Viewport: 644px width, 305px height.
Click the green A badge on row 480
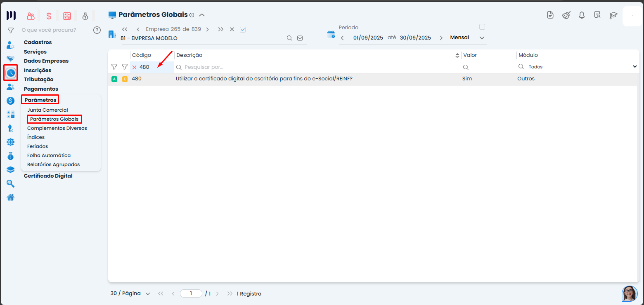(x=114, y=79)
